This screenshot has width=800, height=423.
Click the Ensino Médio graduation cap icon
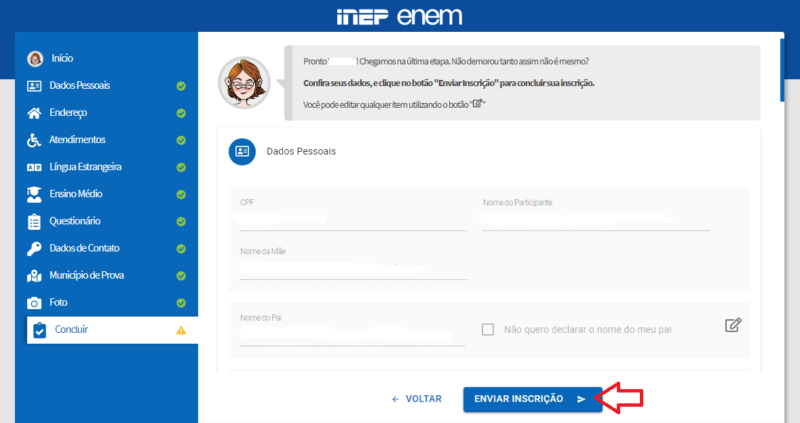(x=35, y=194)
